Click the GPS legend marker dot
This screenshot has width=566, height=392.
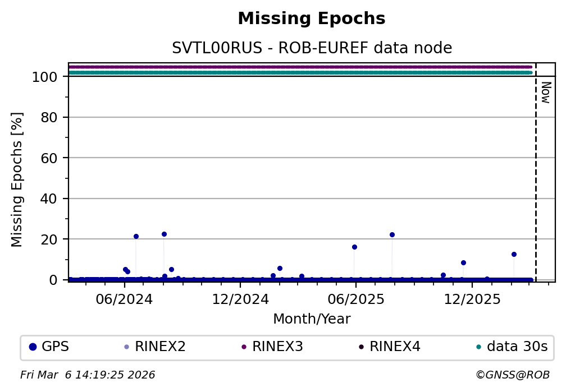[33, 347]
